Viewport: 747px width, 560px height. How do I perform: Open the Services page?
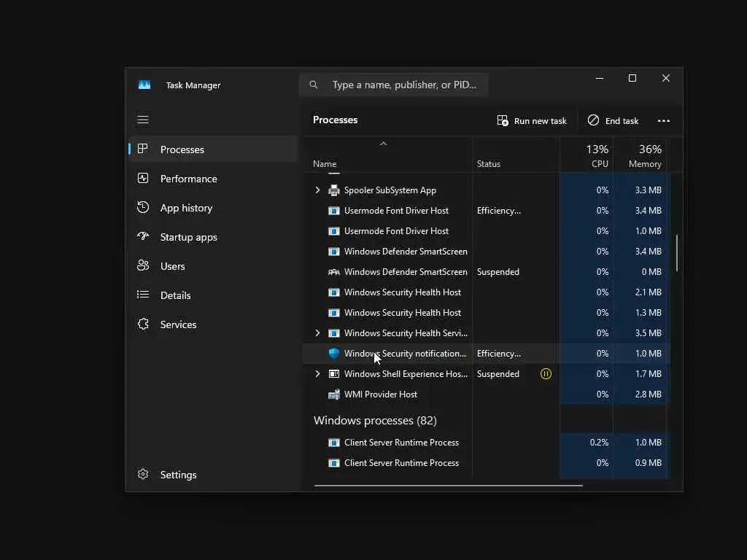click(x=213, y=324)
